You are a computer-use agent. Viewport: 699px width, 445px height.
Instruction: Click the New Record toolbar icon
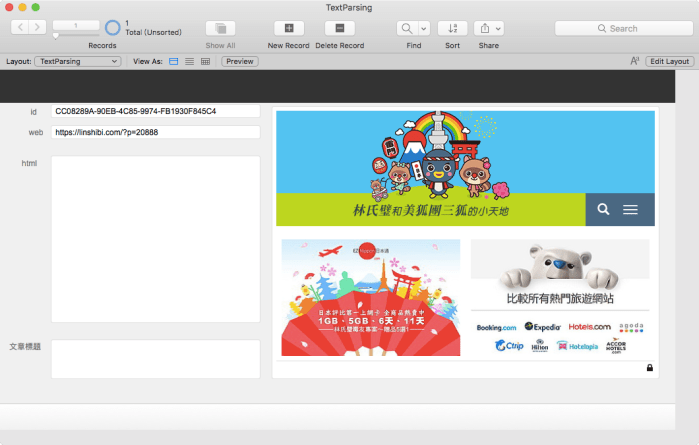pos(288,28)
